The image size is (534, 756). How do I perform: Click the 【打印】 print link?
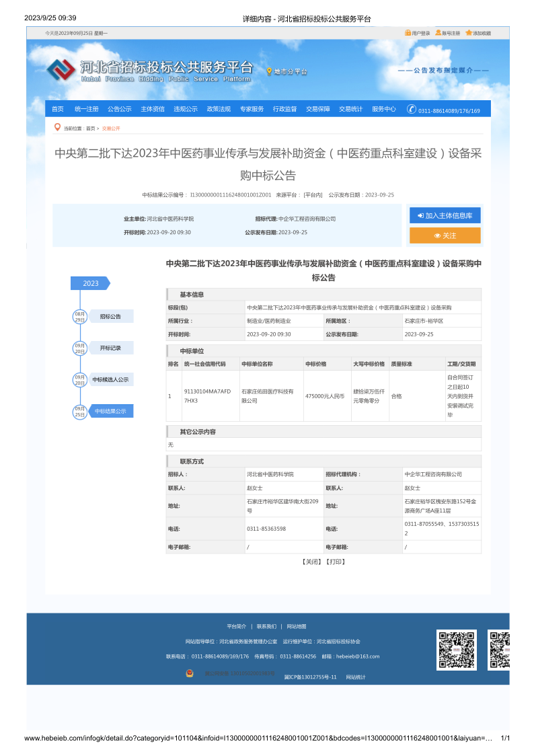(x=336, y=562)
